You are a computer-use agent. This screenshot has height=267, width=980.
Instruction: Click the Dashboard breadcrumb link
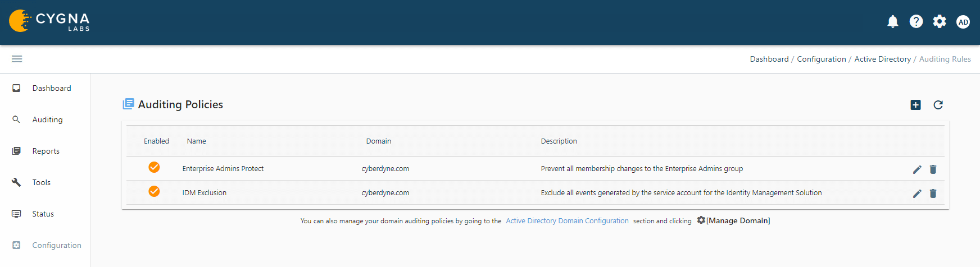(769, 59)
